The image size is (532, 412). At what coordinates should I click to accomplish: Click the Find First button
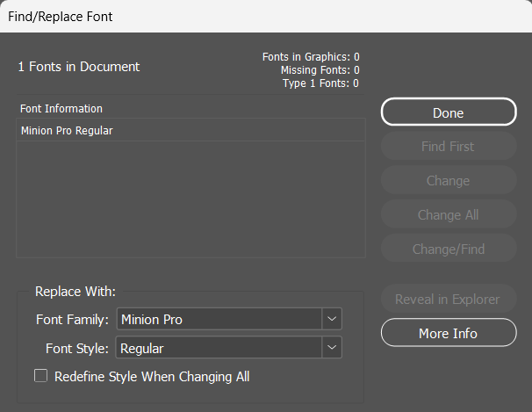point(449,146)
